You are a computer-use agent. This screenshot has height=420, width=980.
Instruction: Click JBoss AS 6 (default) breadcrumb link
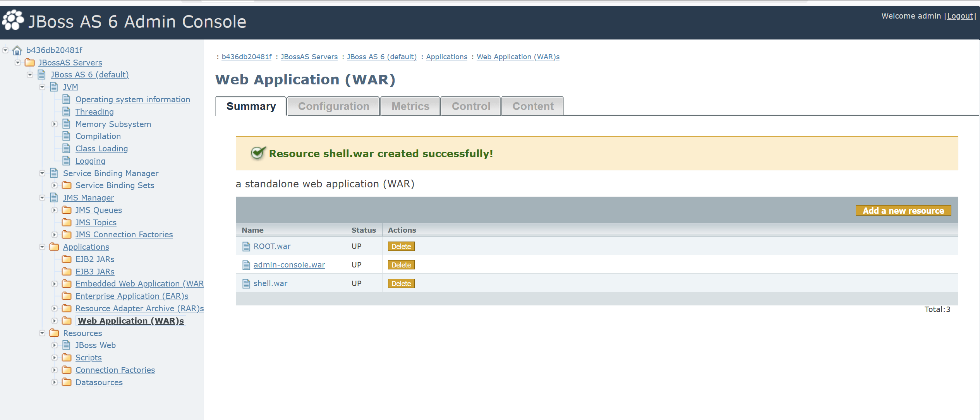[x=381, y=57]
